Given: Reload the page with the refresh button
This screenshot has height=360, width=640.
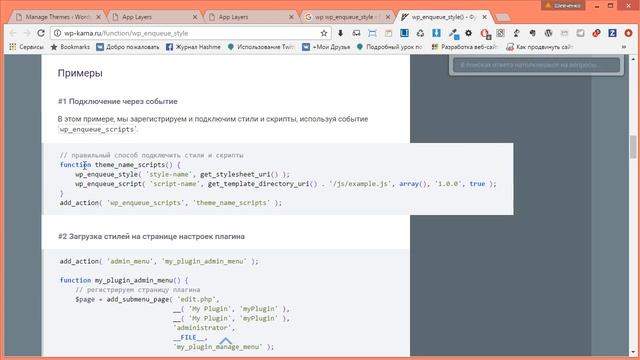Looking at the screenshot, I should coord(41,33).
